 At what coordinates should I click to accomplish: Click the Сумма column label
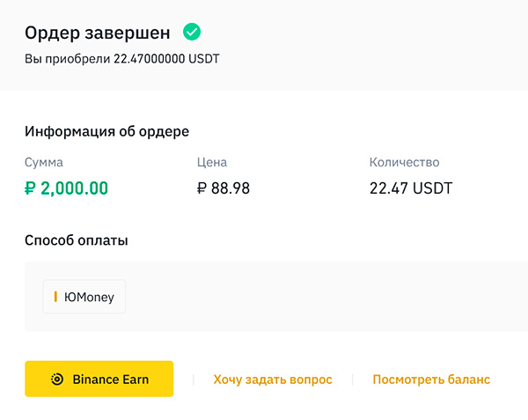point(44,162)
